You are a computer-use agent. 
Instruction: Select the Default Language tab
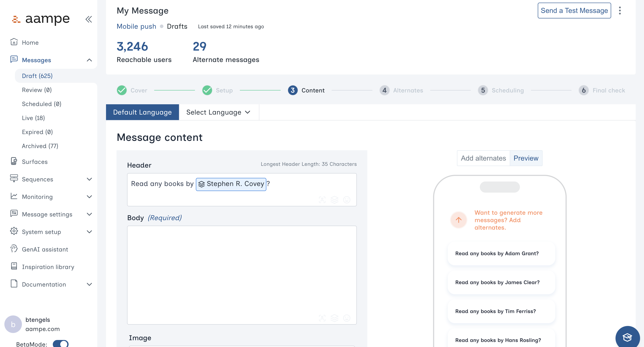(143, 112)
